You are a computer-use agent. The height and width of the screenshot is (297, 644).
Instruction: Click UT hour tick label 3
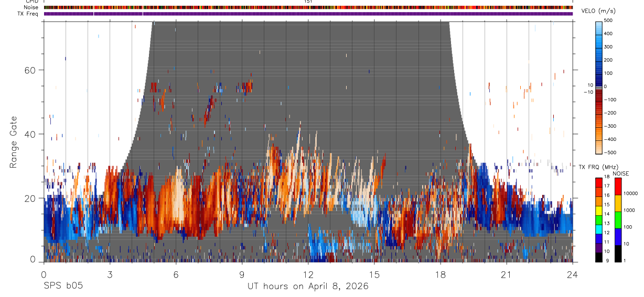click(110, 274)
